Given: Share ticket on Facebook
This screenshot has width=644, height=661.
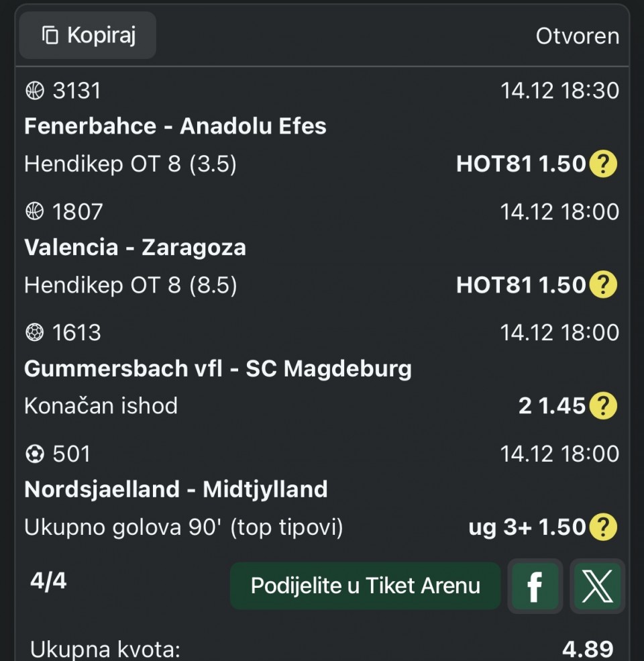Looking at the screenshot, I should (535, 586).
